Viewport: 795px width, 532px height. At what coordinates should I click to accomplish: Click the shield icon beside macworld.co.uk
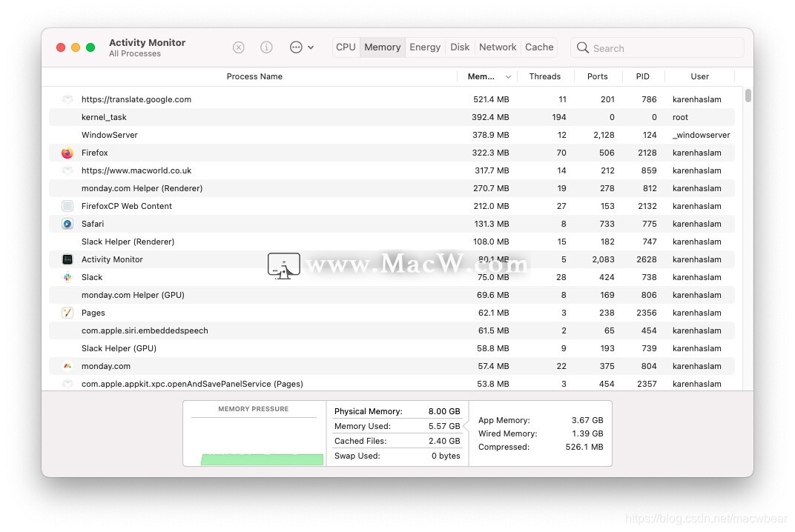[67, 170]
